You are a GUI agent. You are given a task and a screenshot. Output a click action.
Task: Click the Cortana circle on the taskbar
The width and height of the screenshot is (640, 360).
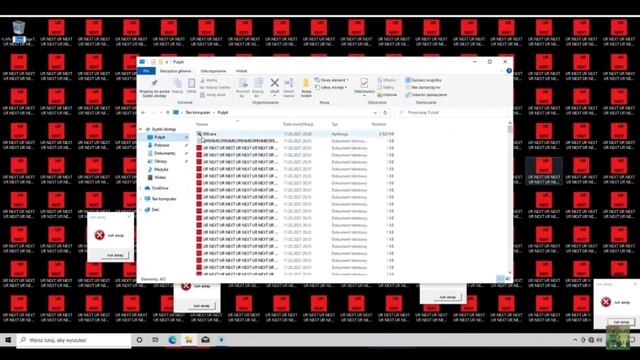tap(139, 340)
